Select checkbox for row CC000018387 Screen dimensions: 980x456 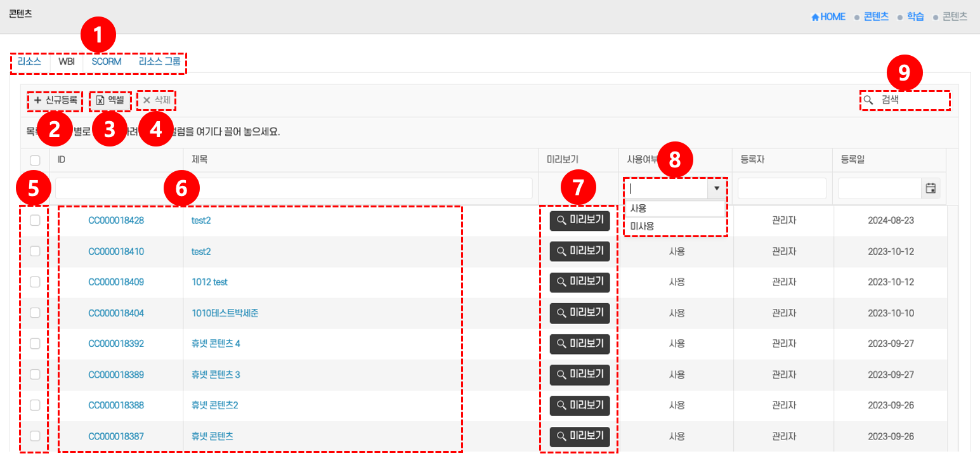point(35,436)
